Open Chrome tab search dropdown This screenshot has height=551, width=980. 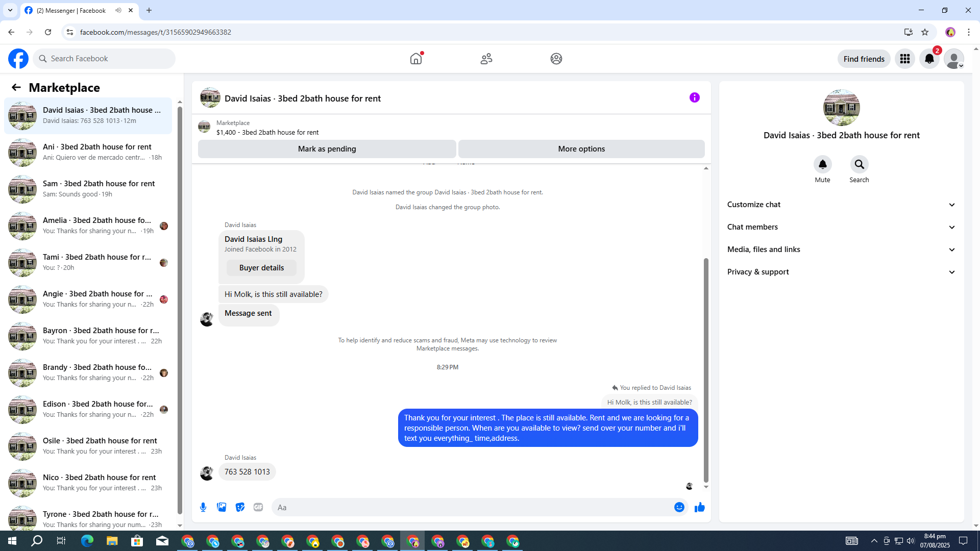coord(10,10)
